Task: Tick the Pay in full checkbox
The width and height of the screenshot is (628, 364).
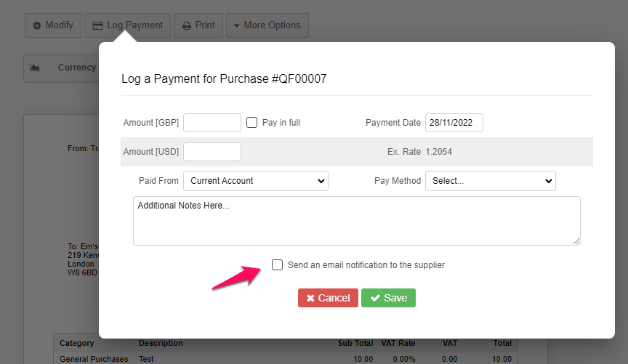Action: click(x=251, y=123)
